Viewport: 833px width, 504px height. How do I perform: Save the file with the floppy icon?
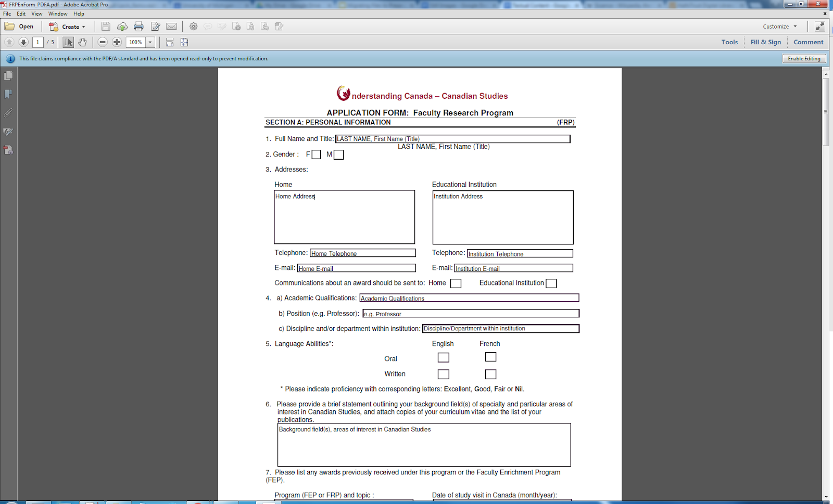pyautogui.click(x=106, y=27)
